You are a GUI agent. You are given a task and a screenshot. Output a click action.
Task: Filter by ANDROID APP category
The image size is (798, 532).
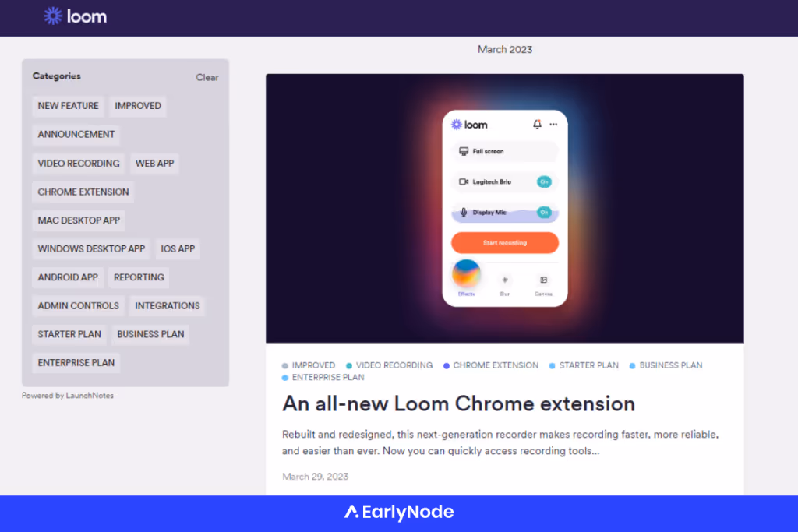click(68, 277)
